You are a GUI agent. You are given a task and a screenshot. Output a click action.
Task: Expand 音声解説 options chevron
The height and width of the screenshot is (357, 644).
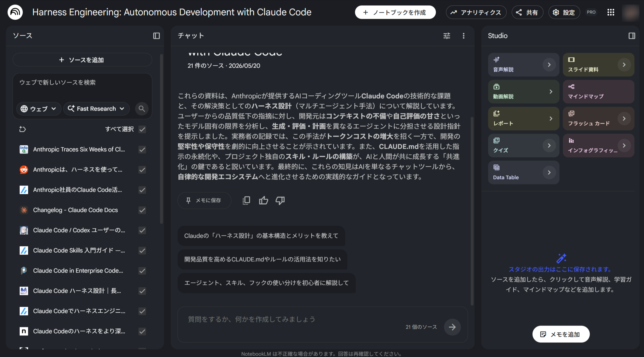[x=549, y=65]
